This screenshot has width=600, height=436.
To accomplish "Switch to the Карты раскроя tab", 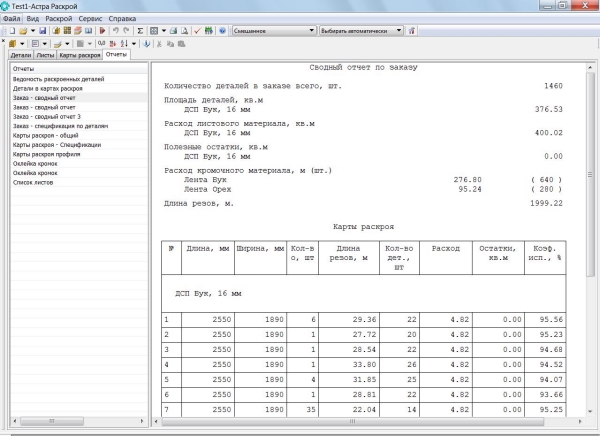I will click(x=82, y=57).
